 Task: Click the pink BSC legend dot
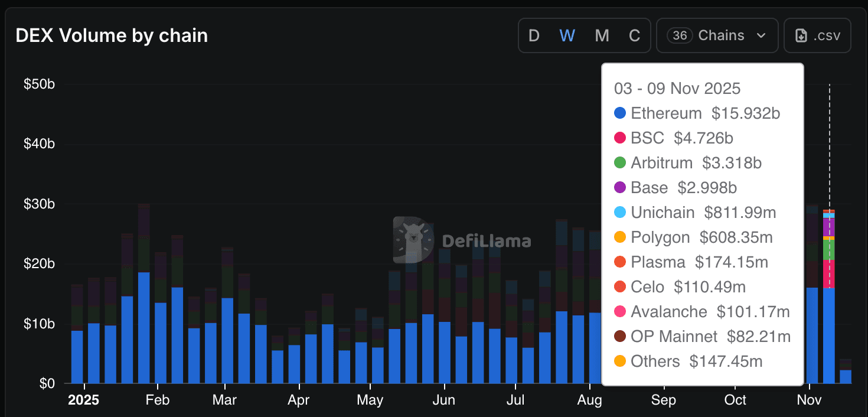point(620,138)
